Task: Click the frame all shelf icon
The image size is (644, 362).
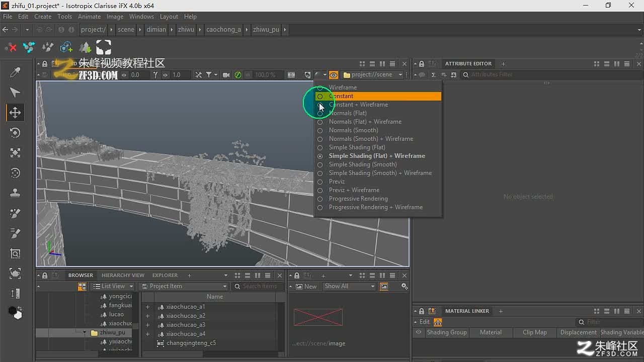Action: [104, 48]
